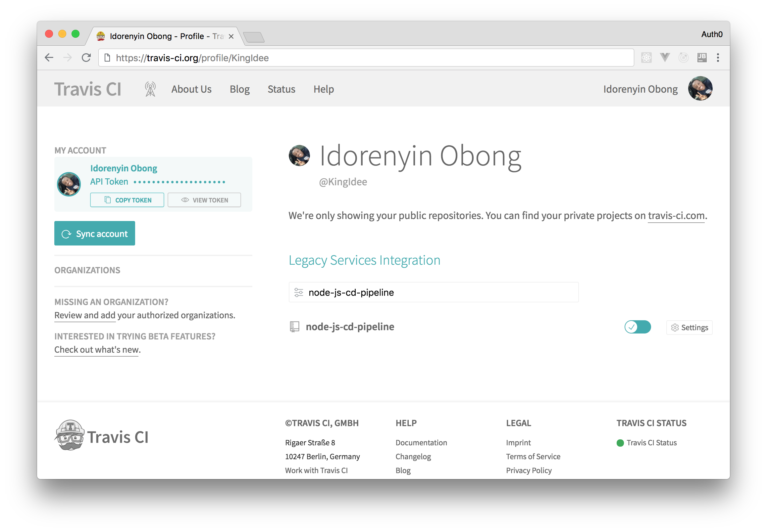Open the About Us nav item
This screenshot has width=767, height=532.
coord(191,89)
